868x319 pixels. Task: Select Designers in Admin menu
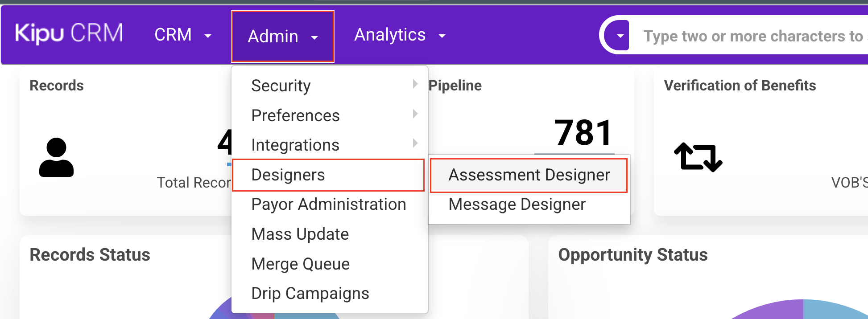pyautogui.click(x=328, y=175)
